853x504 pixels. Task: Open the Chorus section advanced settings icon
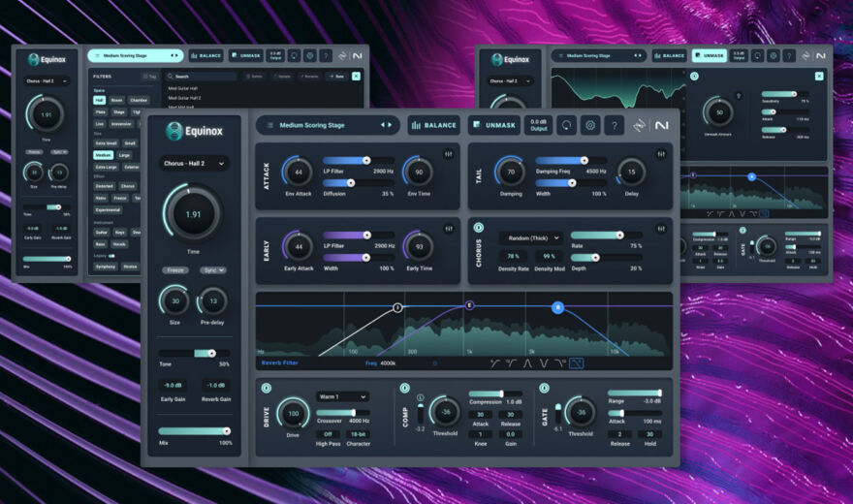662,228
